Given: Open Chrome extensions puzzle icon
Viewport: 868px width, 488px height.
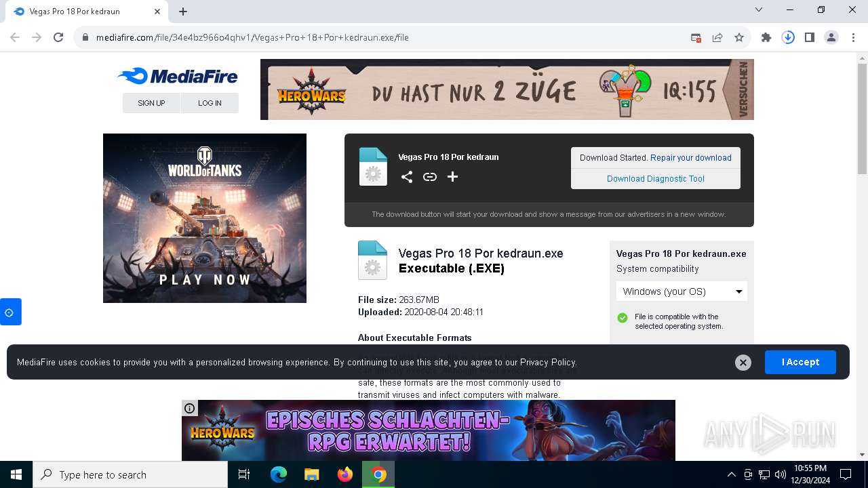Looking at the screenshot, I should (x=766, y=38).
